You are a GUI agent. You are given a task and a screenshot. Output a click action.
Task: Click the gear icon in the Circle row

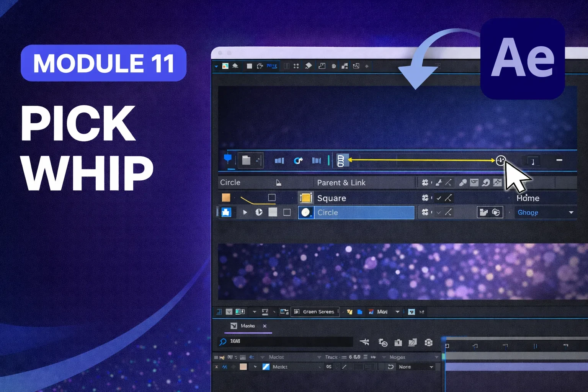point(425,212)
